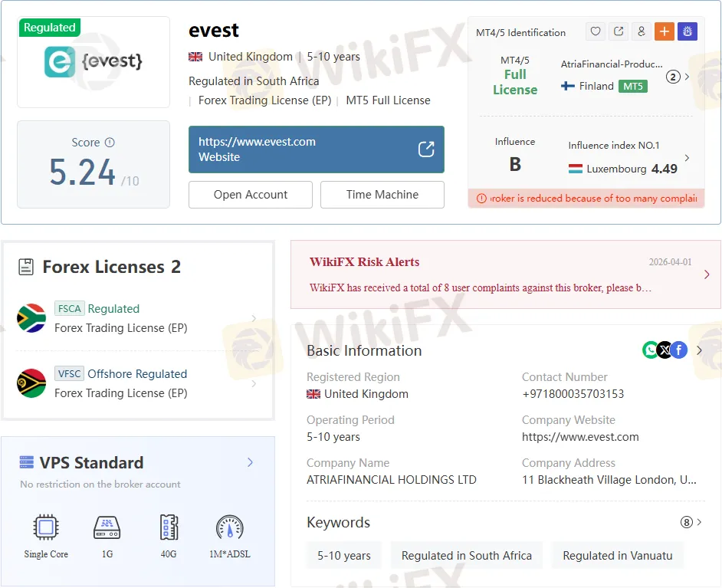Expand the VFSC Offshore Regulated chevron
The width and height of the screenshot is (722, 588).
(254, 383)
